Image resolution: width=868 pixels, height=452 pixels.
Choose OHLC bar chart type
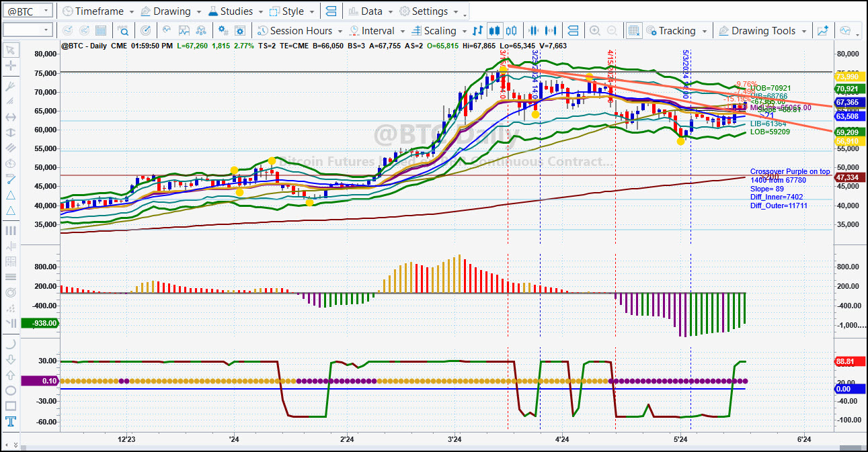pyautogui.click(x=477, y=30)
